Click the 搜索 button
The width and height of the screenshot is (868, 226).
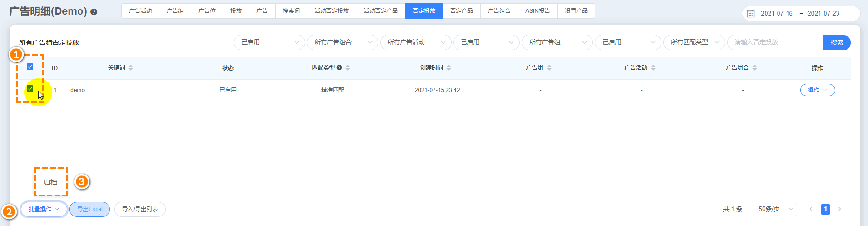point(837,42)
